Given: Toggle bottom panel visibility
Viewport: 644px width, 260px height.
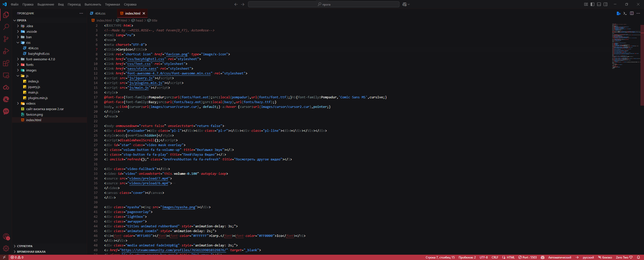Looking at the screenshot, I should [599, 4].
